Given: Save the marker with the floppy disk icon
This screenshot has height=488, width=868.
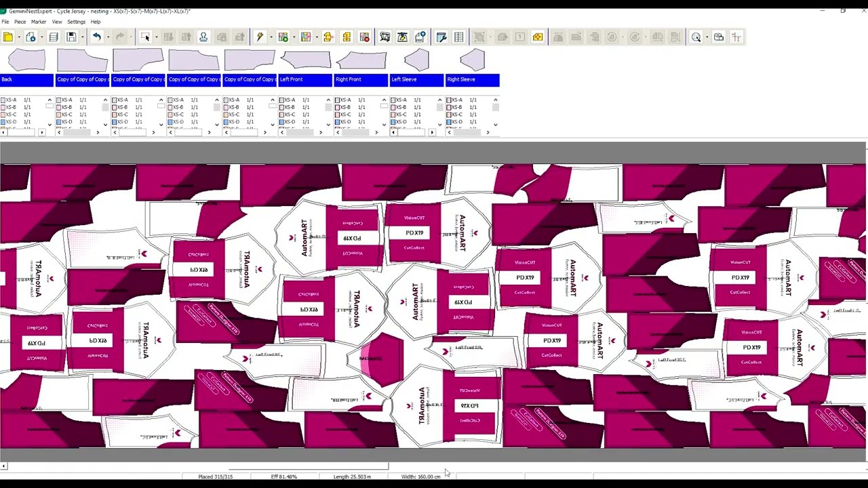Looking at the screenshot, I should [71, 37].
